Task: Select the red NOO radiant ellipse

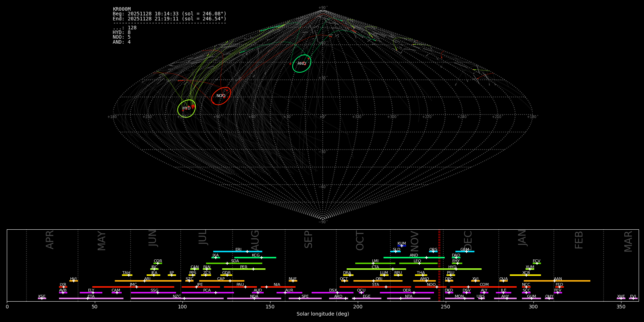Action: [x=221, y=96]
